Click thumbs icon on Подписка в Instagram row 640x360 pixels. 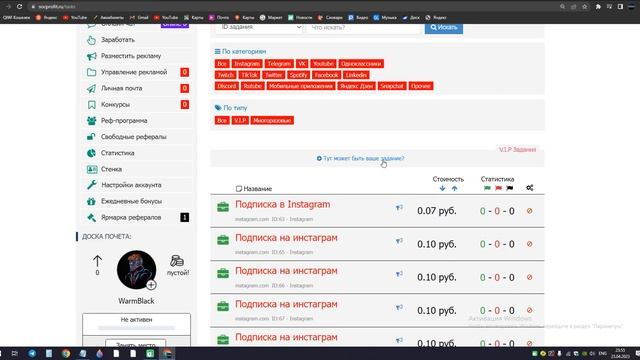(399, 208)
